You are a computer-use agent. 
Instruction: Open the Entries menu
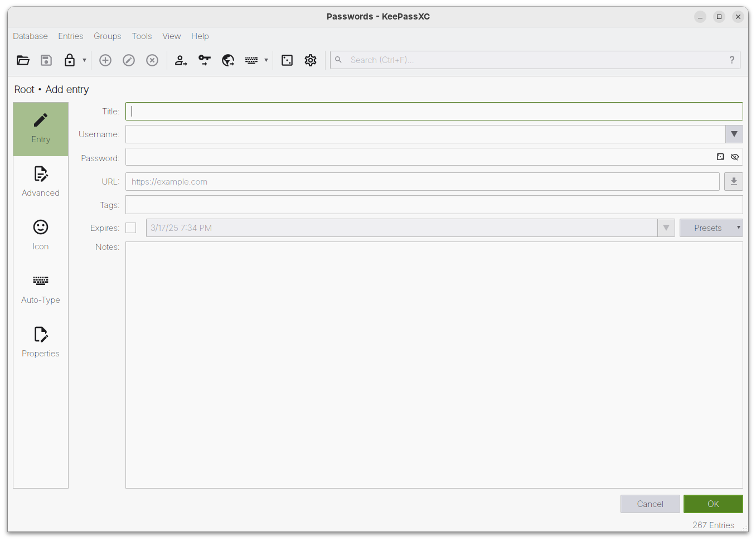[x=71, y=36]
